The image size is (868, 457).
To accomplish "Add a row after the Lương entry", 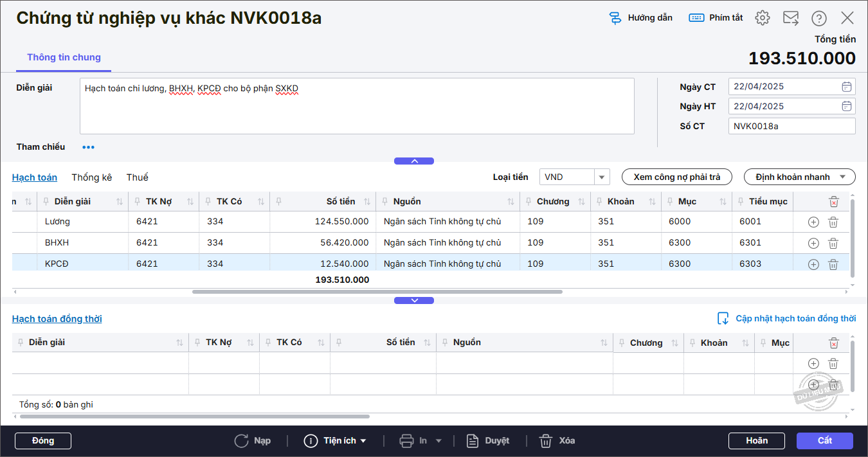I will [813, 222].
